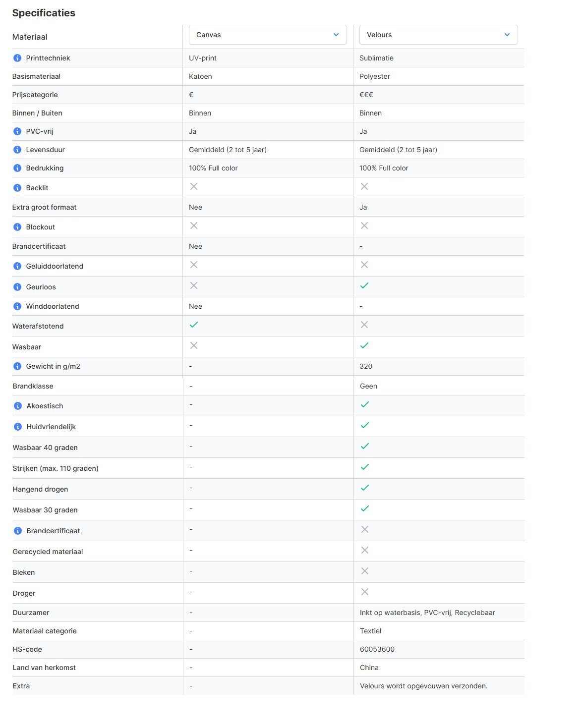Open the Velours material dropdown
This screenshot has width=583, height=728.
click(x=438, y=35)
